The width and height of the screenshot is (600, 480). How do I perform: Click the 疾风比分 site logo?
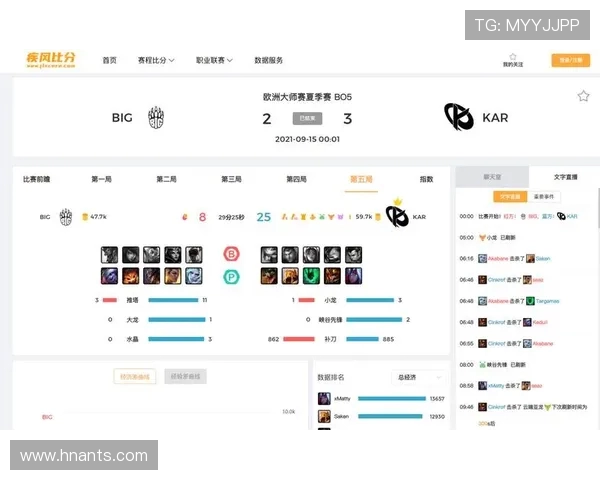tap(51, 60)
